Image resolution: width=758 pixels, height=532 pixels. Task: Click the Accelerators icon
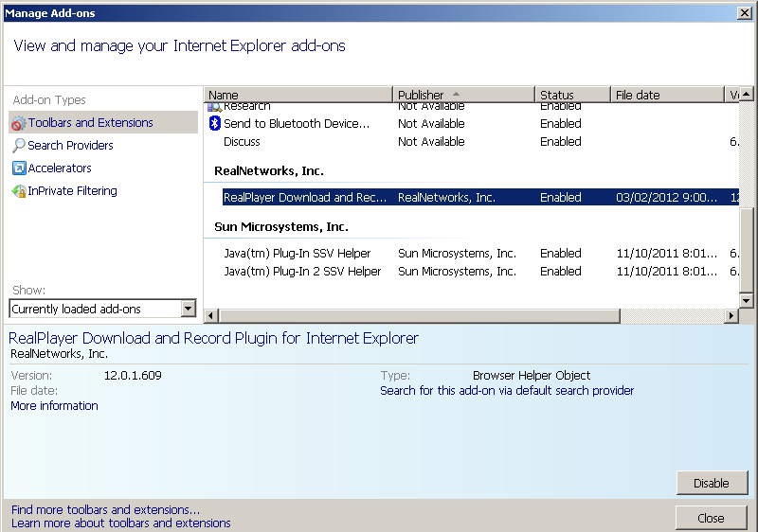point(18,168)
